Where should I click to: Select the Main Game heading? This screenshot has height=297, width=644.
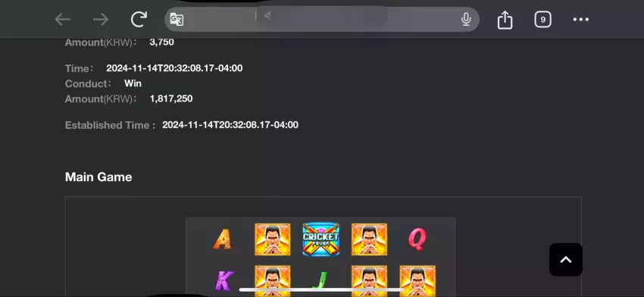click(x=98, y=177)
